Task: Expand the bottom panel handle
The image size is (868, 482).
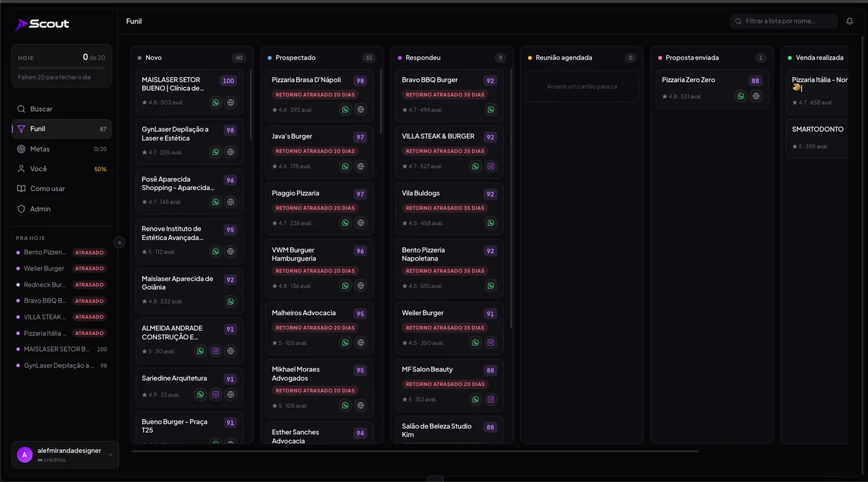Action: 435,478
